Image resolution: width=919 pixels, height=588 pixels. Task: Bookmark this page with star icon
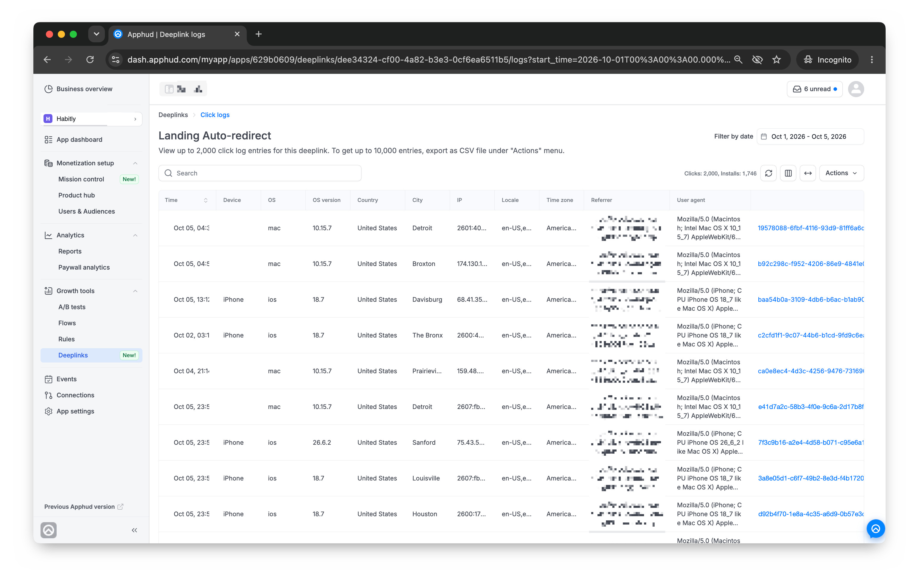776,60
